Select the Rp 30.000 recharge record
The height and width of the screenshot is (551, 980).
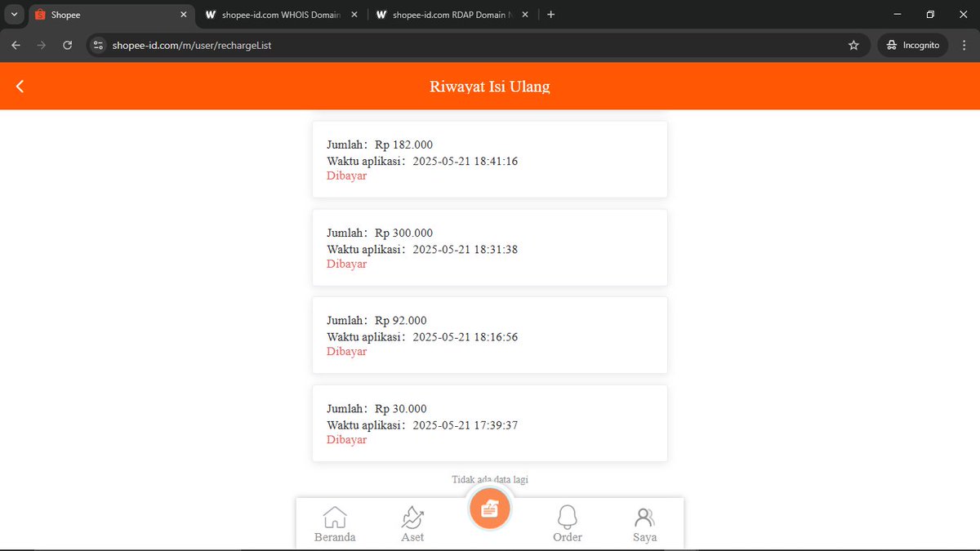[490, 423]
